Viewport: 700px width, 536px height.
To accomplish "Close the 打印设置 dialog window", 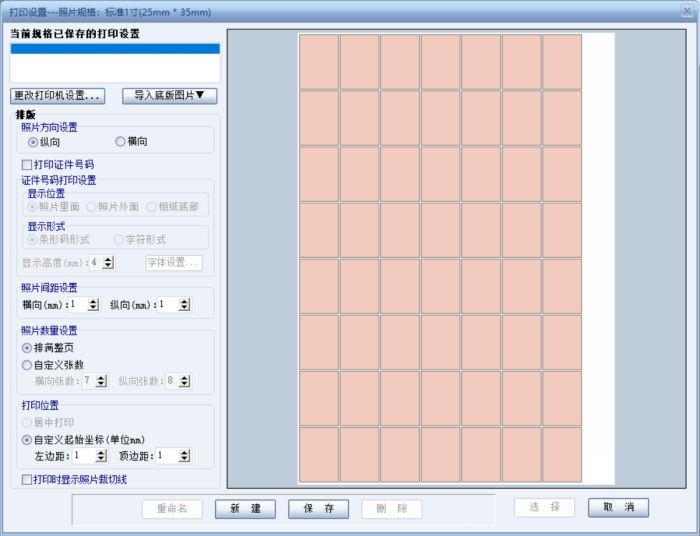I will point(687,11).
